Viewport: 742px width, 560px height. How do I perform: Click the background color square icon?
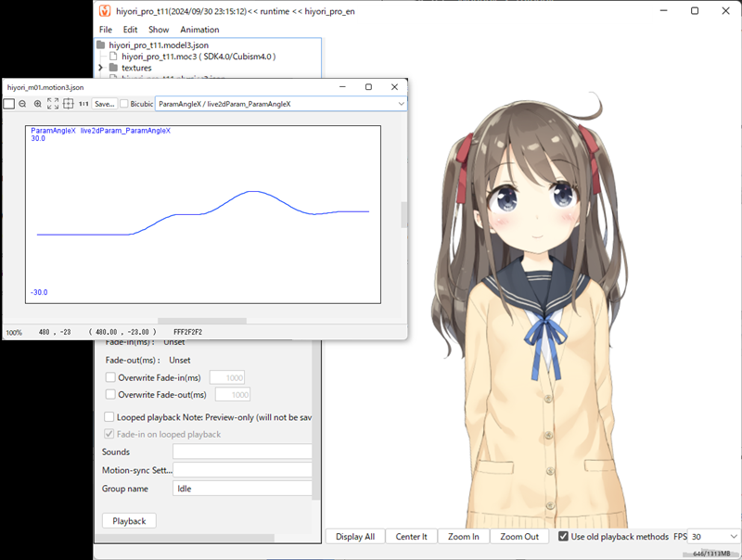pyautogui.click(x=9, y=104)
